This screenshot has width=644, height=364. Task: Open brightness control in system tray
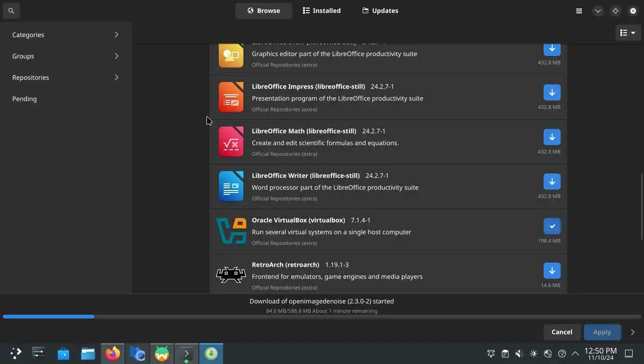[534, 354]
